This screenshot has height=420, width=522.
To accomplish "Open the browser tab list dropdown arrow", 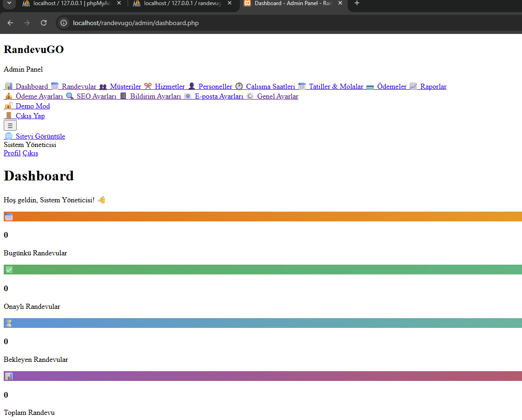I will click(x=8, y=3).
